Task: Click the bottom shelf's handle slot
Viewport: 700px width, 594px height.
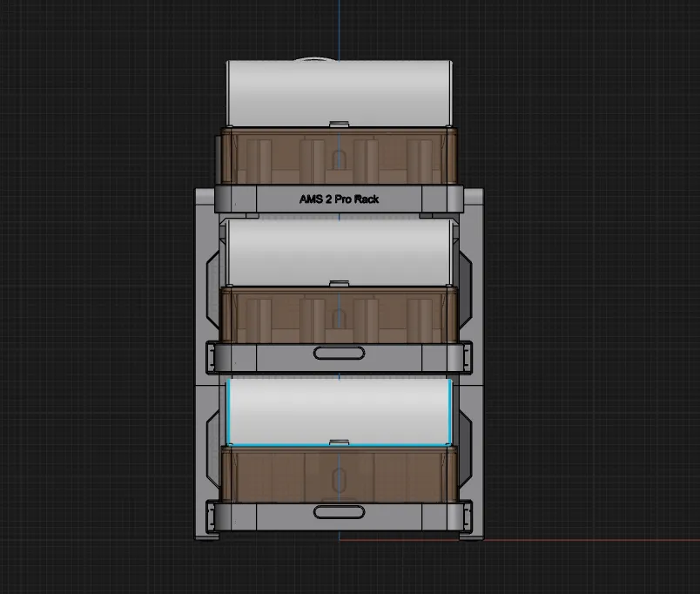Action: click(x=339, y=512)
